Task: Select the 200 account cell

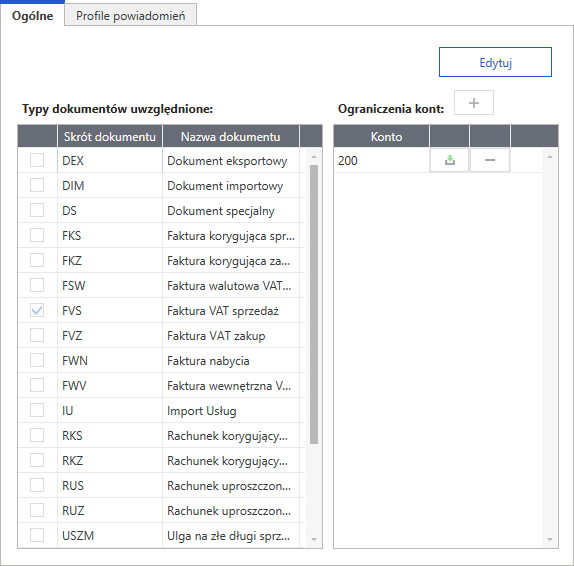Action: pos(381,160)
